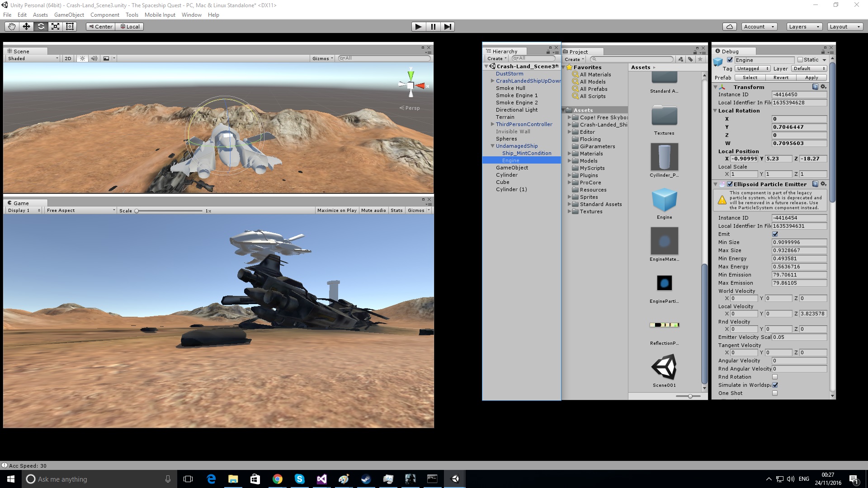The width and height of the screenshot is (868, 488).
Task: Toggle Maximize on Play
Action: pyautogui.click(x=337, y=211)
